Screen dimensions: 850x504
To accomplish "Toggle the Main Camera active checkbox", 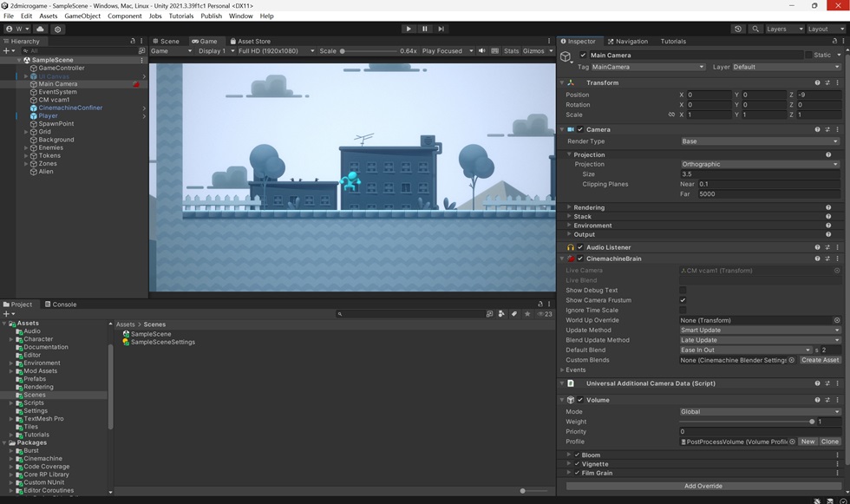I will [x=583, y=55].
